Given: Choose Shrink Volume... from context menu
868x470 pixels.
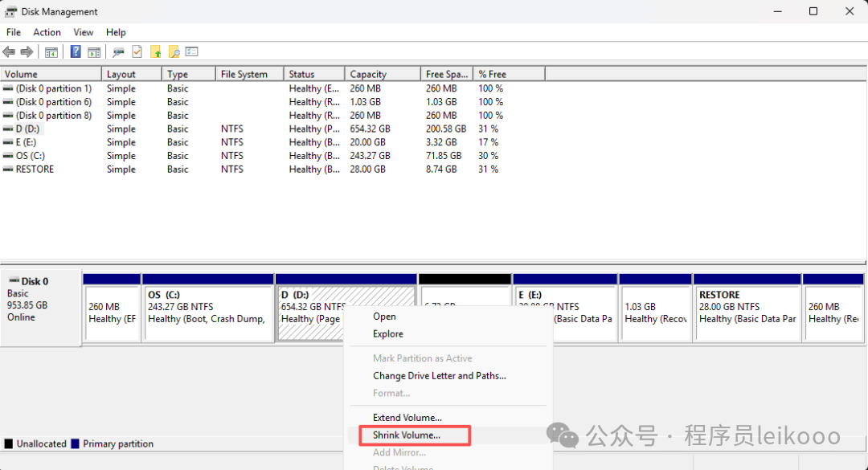Looking at the screenshot, I should (x=407, y=435).
